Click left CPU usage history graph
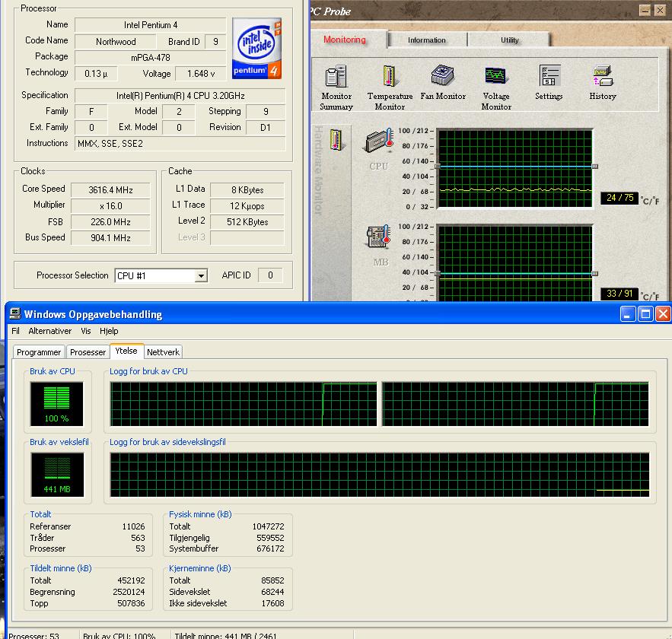 point(244,404)
